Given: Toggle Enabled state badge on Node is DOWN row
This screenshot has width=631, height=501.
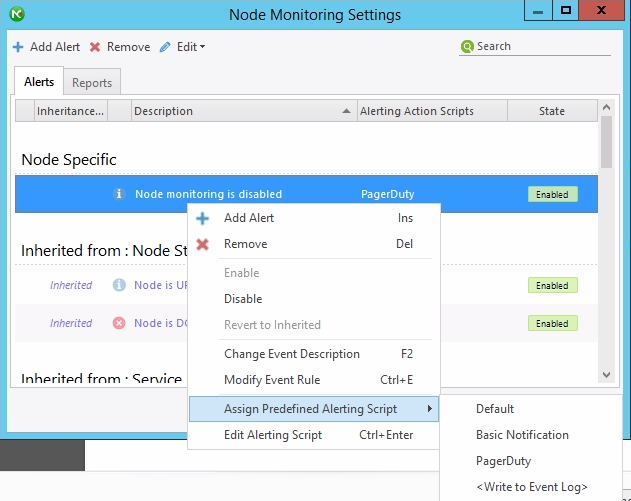Looking at the screenshot, I should [553, 323].
